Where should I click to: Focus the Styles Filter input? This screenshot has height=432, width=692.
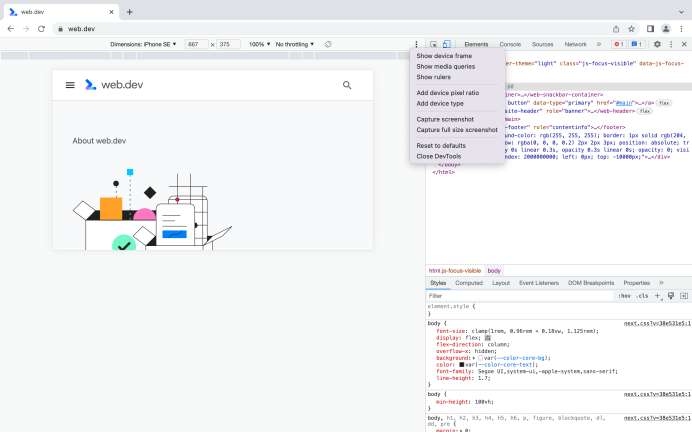[x=521, y=296]
